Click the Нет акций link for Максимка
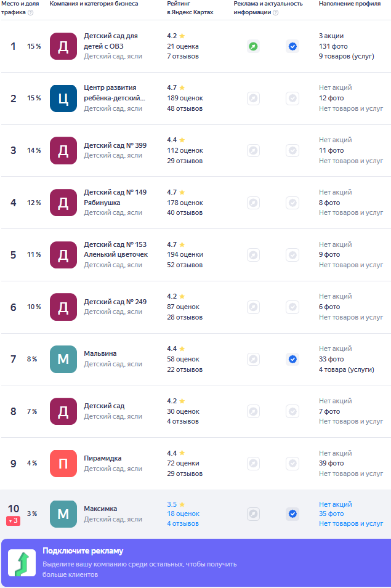Image resolution: width=391 pixels, height=588 pixels. (336, 504)
